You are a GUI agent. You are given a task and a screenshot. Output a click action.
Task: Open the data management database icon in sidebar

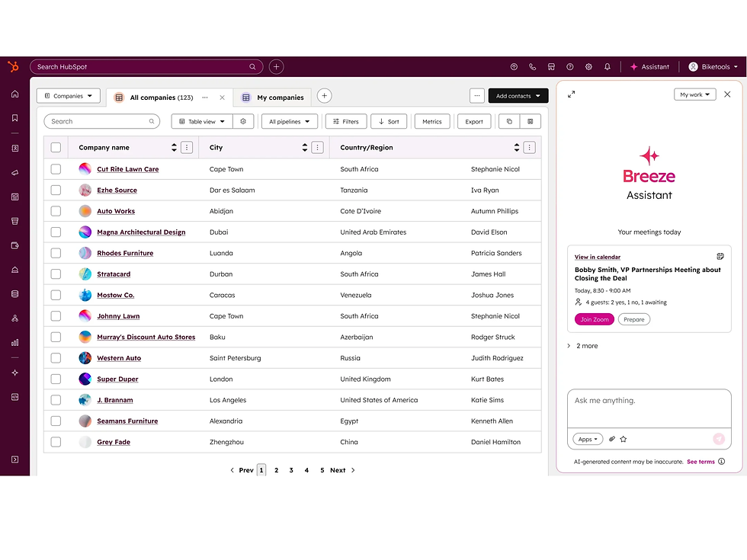pos(14,294)
